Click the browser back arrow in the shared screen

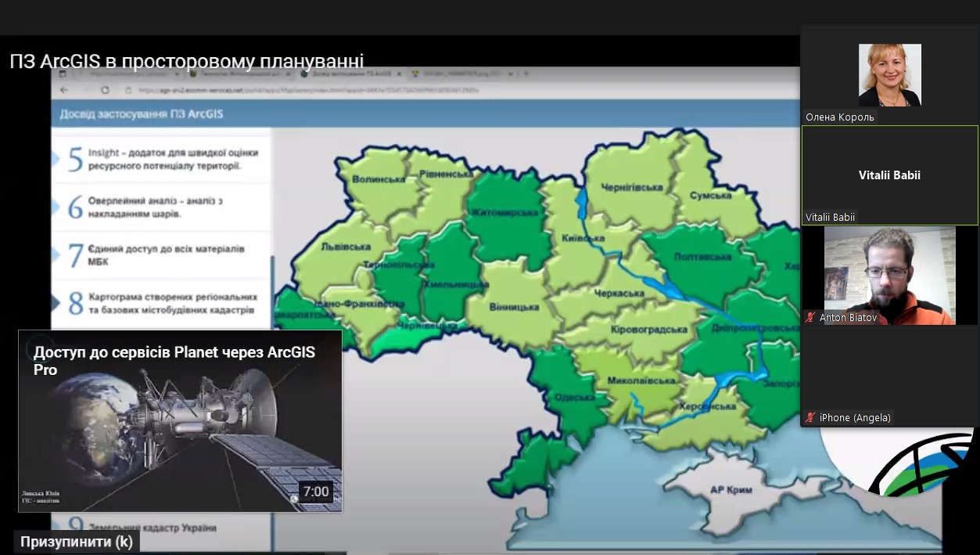[x=65, y=90]
